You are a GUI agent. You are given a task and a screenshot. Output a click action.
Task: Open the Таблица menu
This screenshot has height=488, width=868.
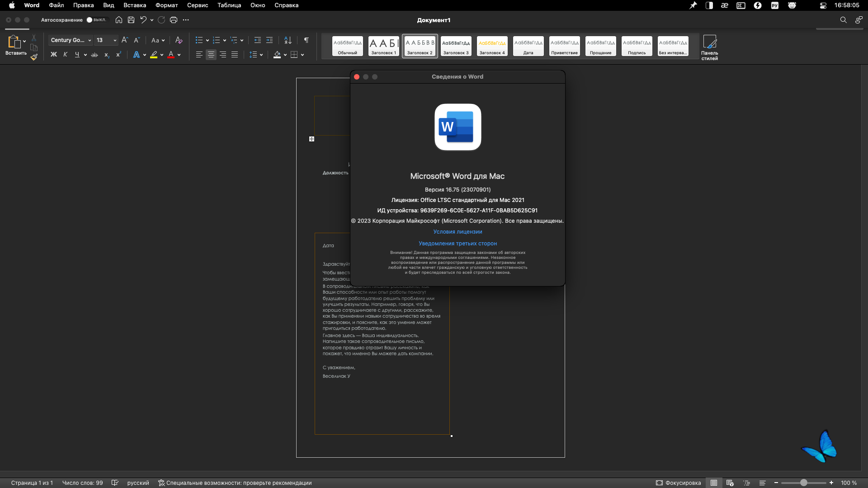(229, 5)
